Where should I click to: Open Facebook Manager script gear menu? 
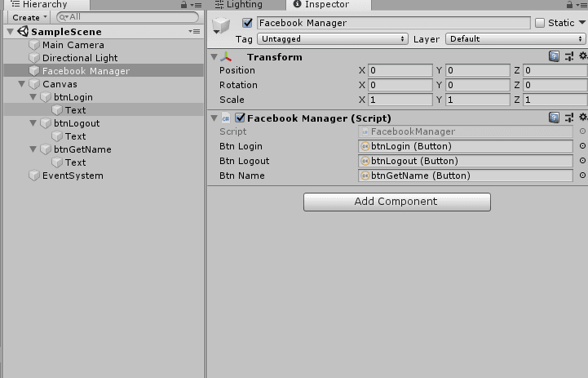pyautogui.click(x=583, y=117)
